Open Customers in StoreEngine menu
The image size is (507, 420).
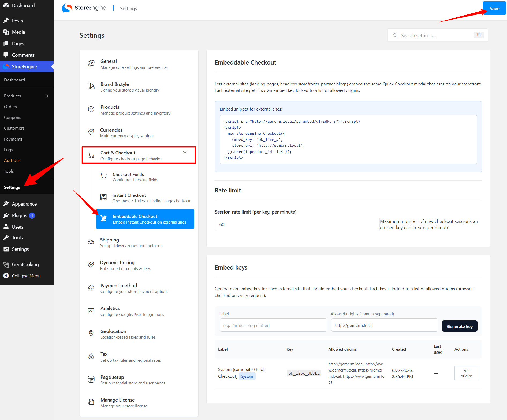[14, 128]
